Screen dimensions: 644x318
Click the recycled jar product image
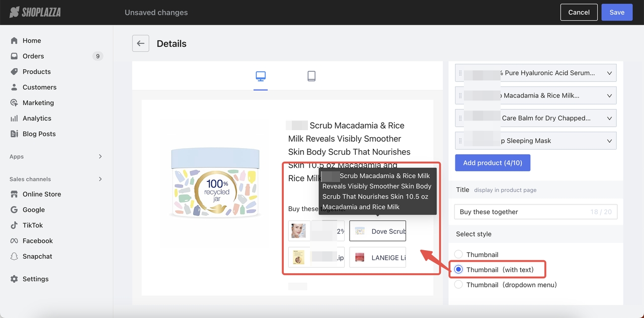[x=215, y=183]
